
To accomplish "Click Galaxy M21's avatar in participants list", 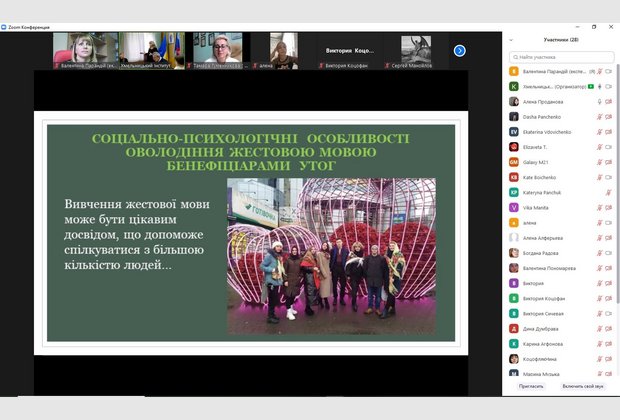I will (514, 162).
